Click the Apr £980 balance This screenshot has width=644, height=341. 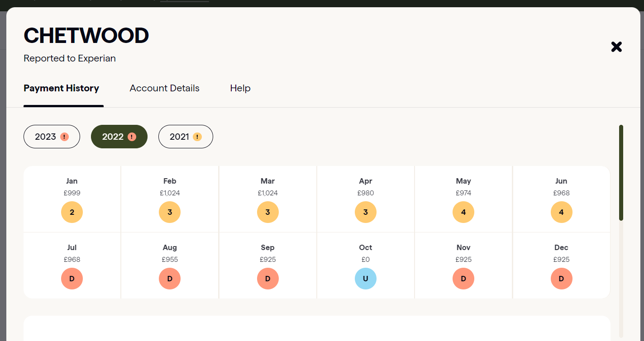tap(366, 193)
